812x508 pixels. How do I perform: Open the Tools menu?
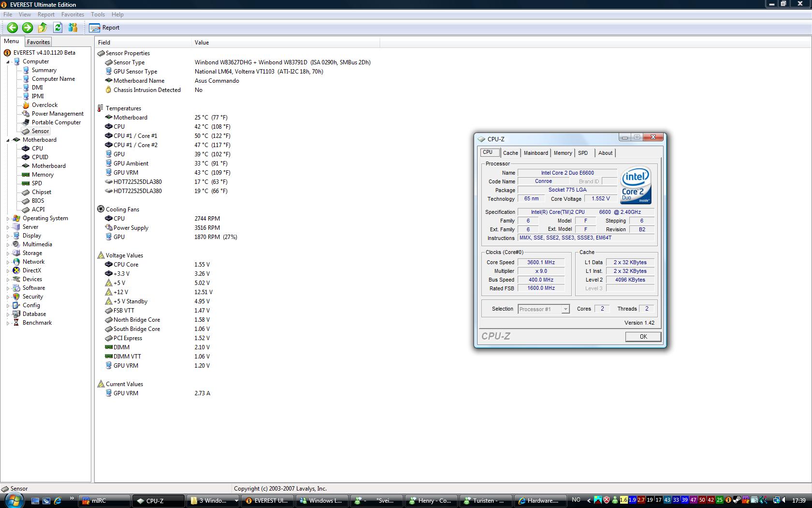coord(98,15)
